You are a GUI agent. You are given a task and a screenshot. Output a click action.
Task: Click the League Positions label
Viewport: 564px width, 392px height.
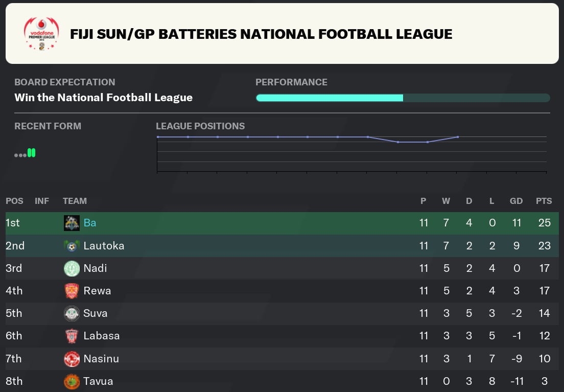(200, 126)
